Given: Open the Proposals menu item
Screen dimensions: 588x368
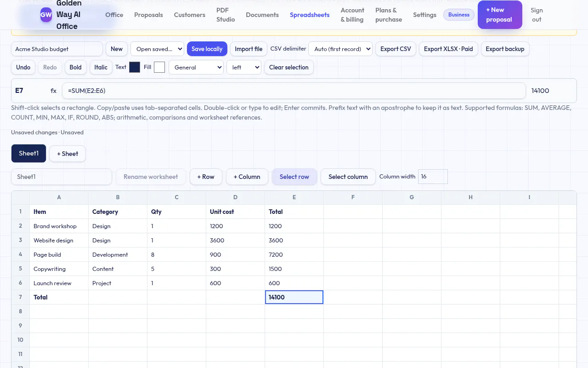Looking at the screenshot, I should (x=148, y=15).
